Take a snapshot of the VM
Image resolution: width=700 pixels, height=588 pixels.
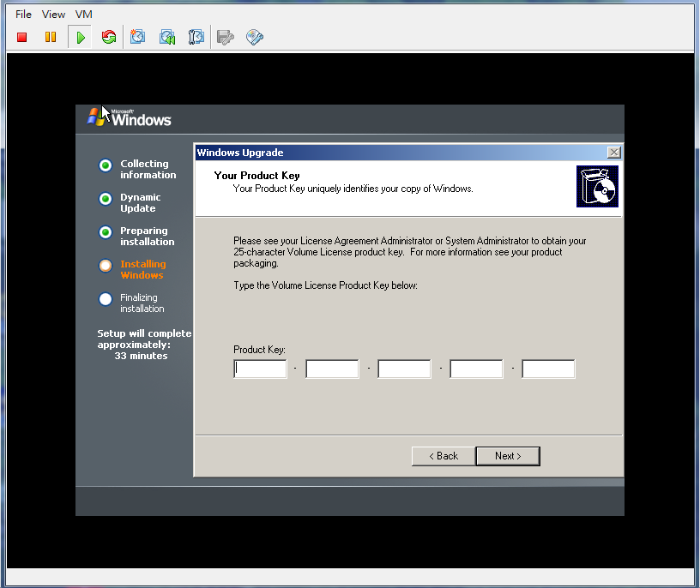click(137, 37)
